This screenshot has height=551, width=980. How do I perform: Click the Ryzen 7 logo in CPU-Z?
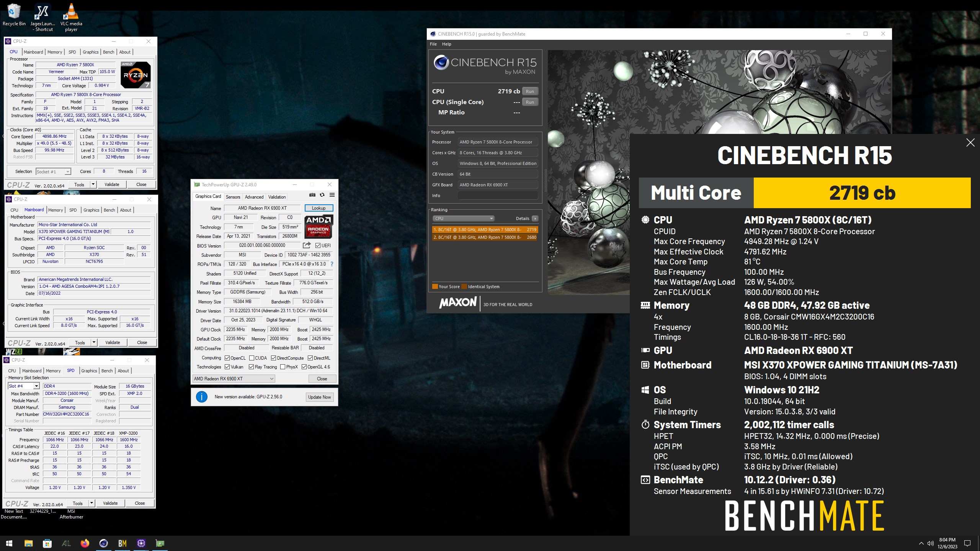(x=136, y=75)
